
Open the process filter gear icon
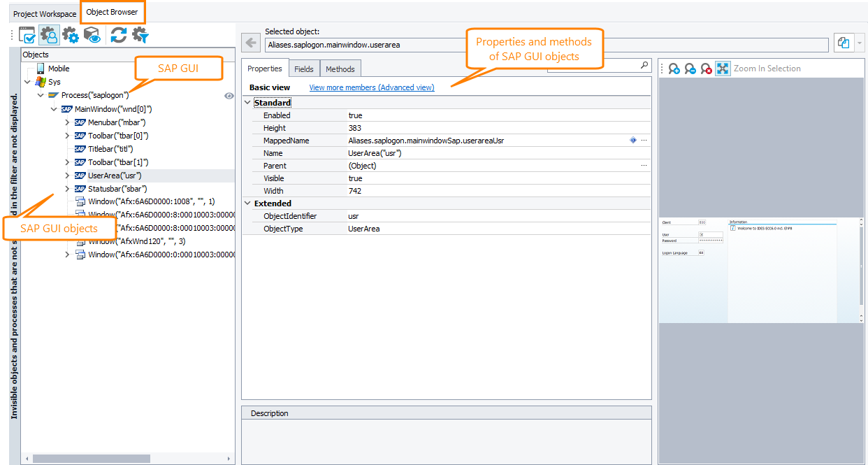coord(139,34)
